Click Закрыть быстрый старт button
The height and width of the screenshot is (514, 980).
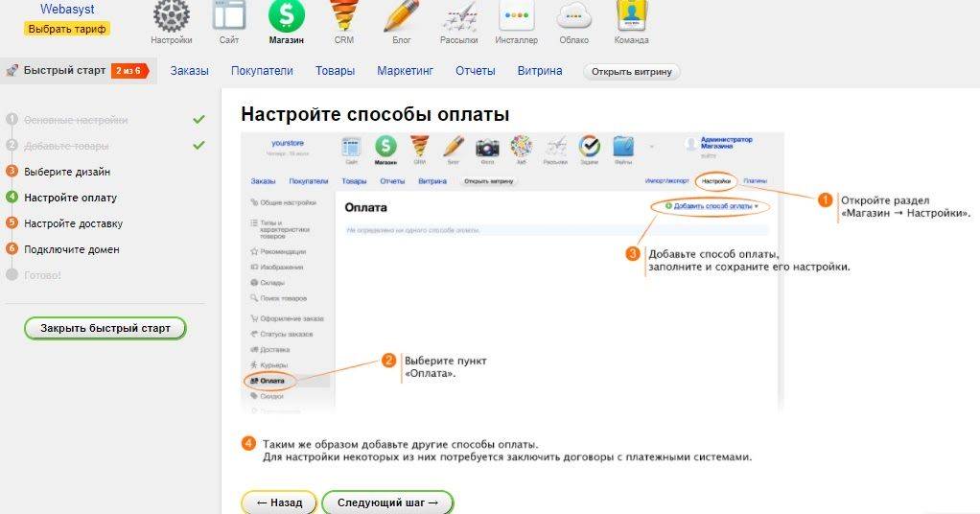(x=105, y=328)
